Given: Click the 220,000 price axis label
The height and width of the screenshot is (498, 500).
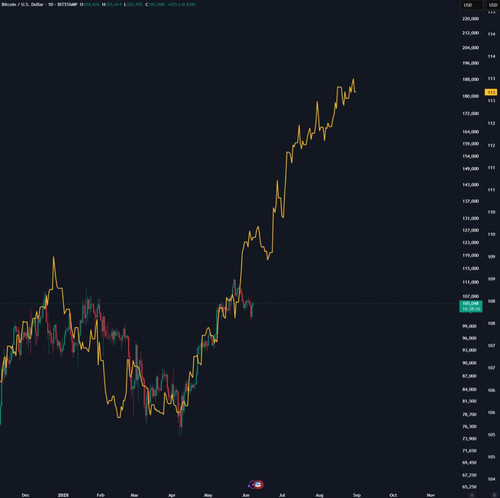Looking at the screenshot, I should (x=470, y=19).
